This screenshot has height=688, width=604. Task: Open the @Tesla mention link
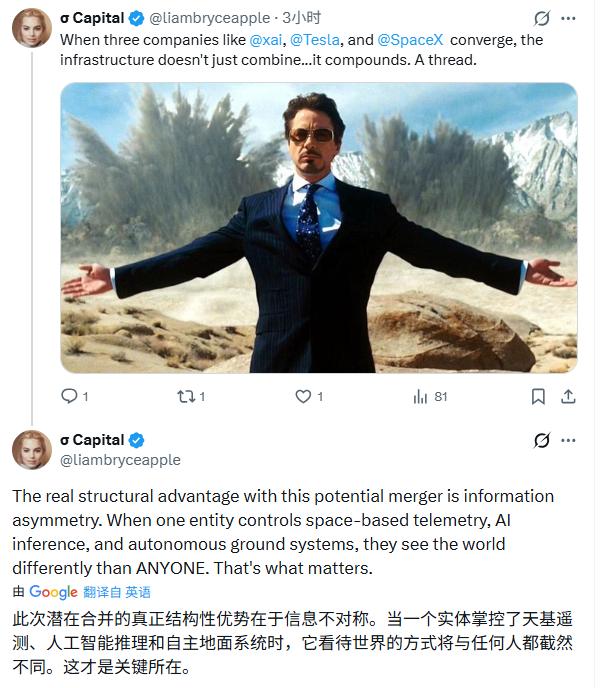315,40
